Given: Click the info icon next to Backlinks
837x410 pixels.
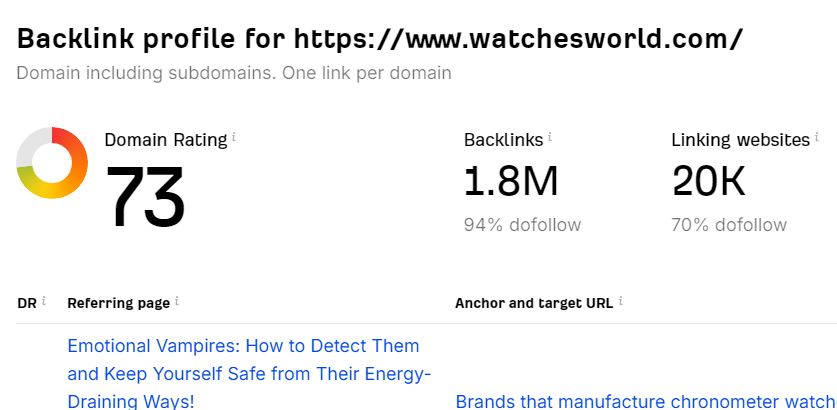Looking at the screenshot, I should click(x=550, y=138).
